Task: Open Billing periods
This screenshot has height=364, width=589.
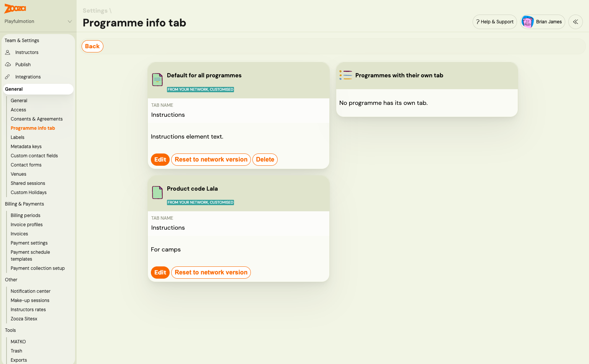Action: pyautogui.click(x=26, y=215)
